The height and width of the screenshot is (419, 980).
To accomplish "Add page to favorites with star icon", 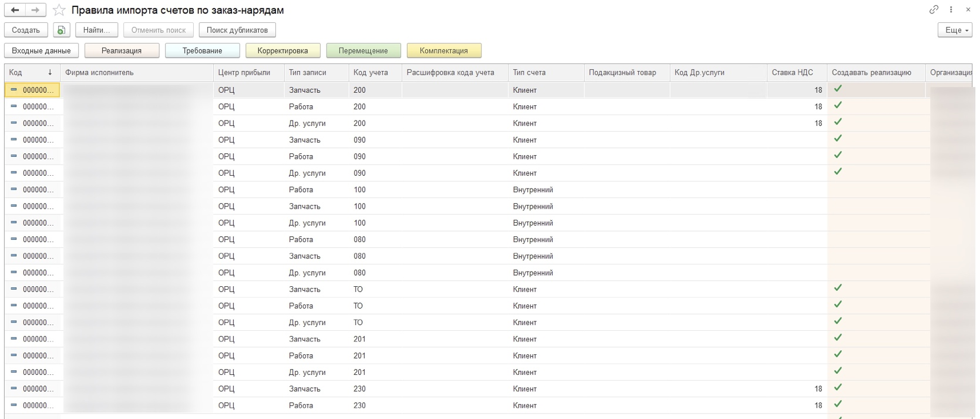I will (59, 10).
